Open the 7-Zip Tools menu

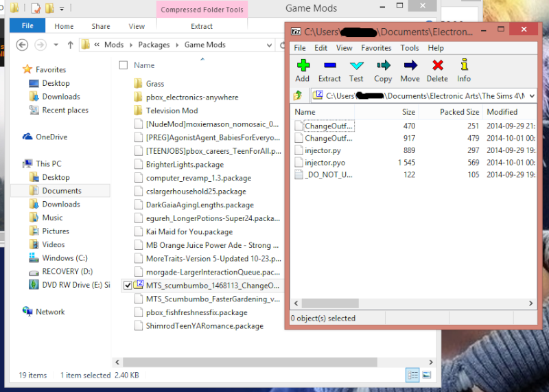pyautogui.click(x=410, y=48)
